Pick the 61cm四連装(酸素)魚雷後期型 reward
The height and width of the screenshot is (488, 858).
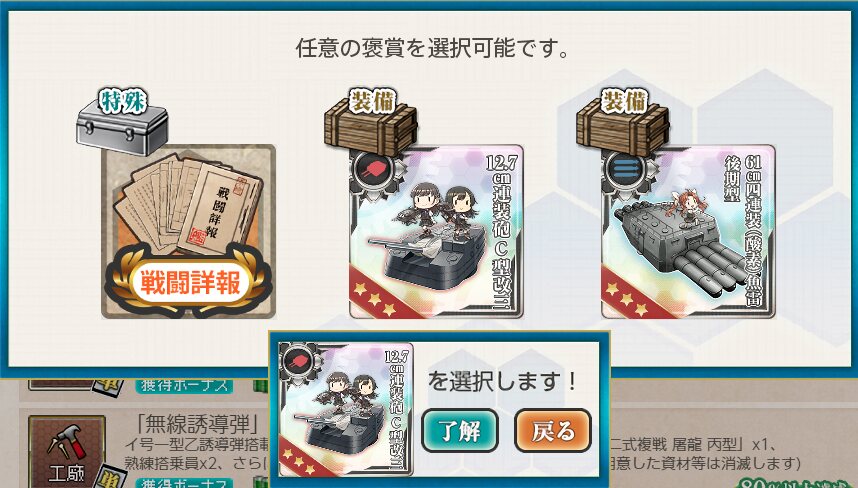pyautogui.click(x=688, y=231)
